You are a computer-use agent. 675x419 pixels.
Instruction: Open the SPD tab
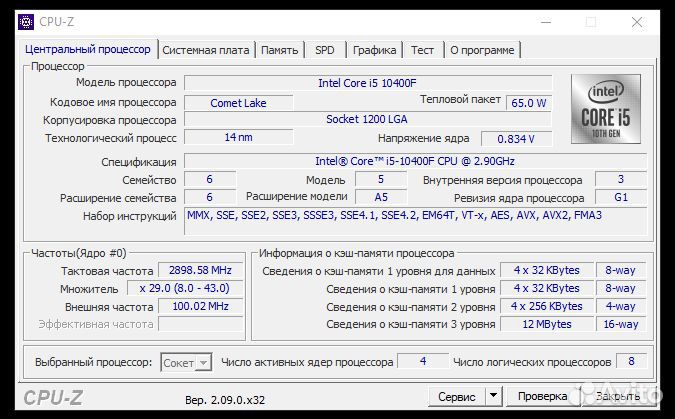point(325,50)
